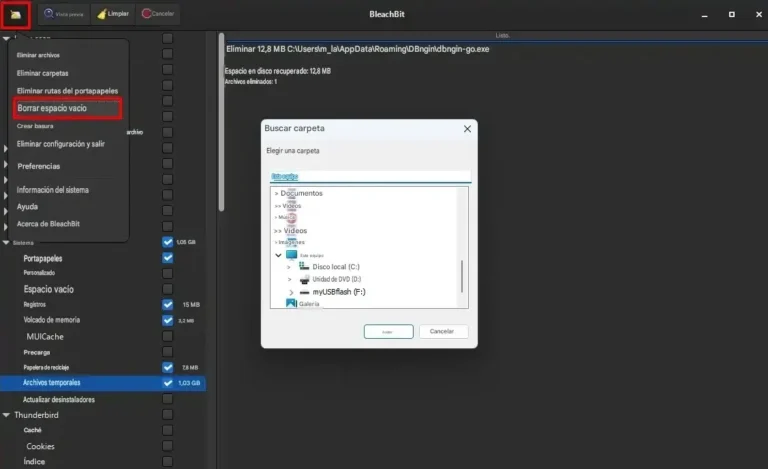Expand the Música folder arrow
The width and height of the screenshot is (768, 469).
tap(276, 217)
